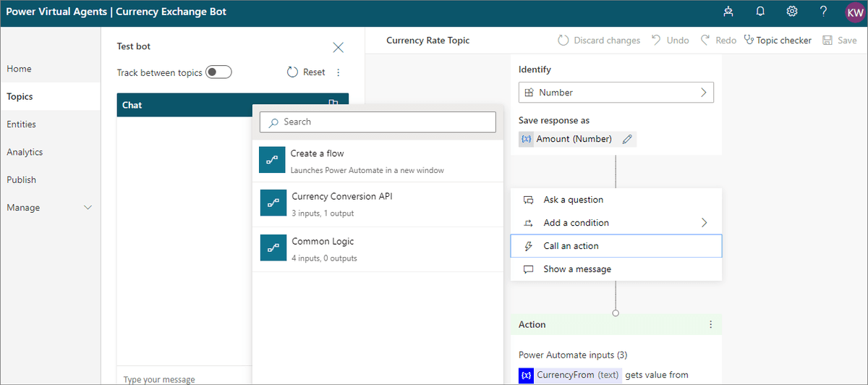Save the topic
This screenshot has width=868, height=385.
click(840, 41)
